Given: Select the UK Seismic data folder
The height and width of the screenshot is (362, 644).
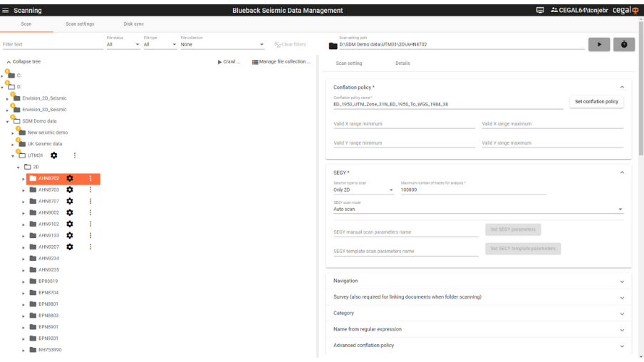Looking at the screenshot, I should [x=45, y=144].
